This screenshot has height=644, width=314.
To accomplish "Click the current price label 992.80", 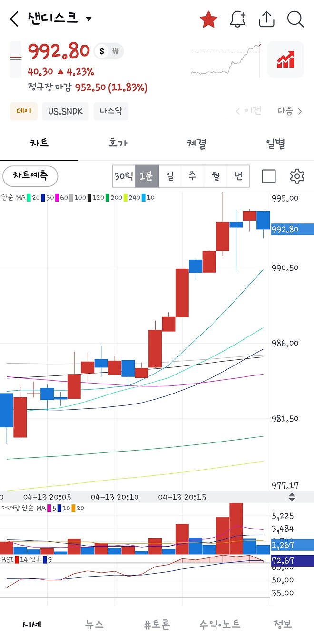I will click(x=292, y=229).
